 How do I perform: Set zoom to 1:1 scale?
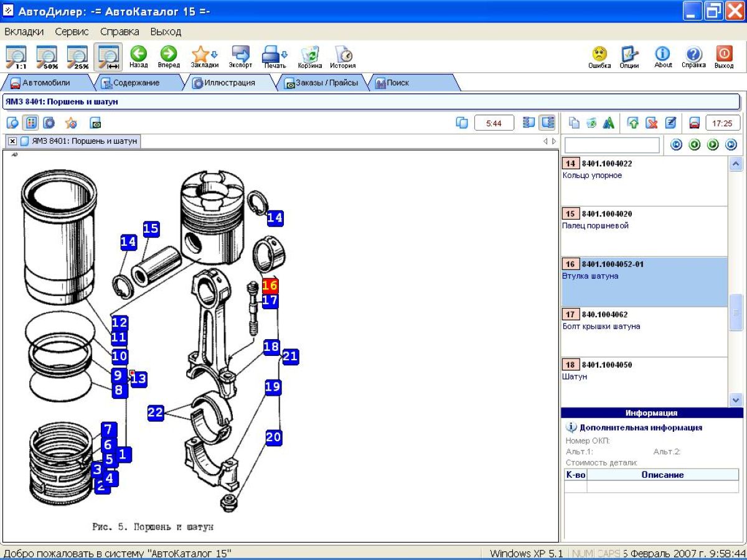click(x=17, y=57)
